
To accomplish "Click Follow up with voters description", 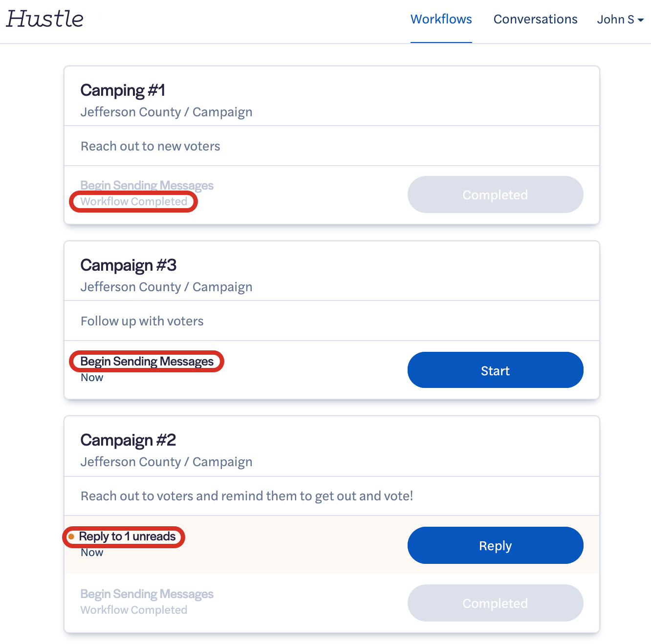I will pyautogui.click(x=142, y=321).
